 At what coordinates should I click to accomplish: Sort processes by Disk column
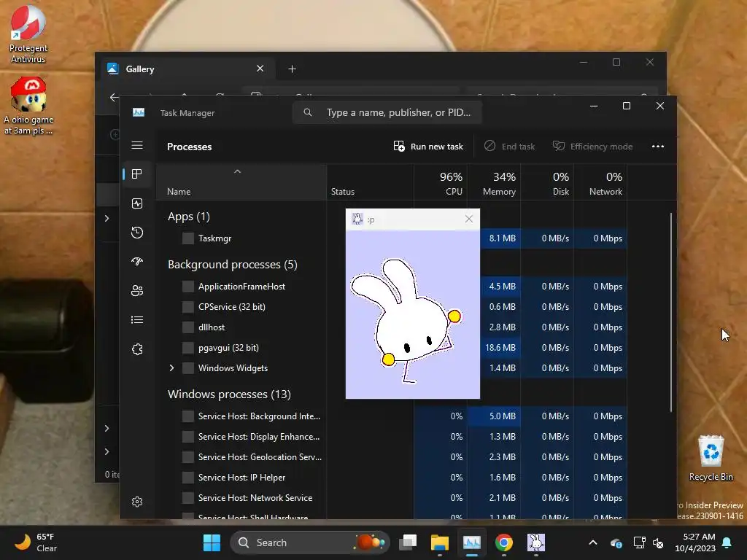(x=547, y=183)
